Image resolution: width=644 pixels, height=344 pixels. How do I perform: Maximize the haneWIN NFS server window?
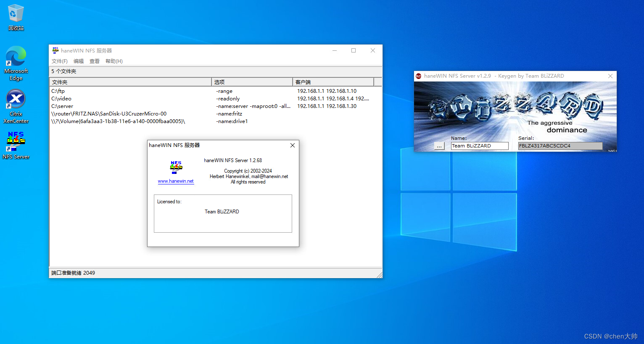point(354,50)
